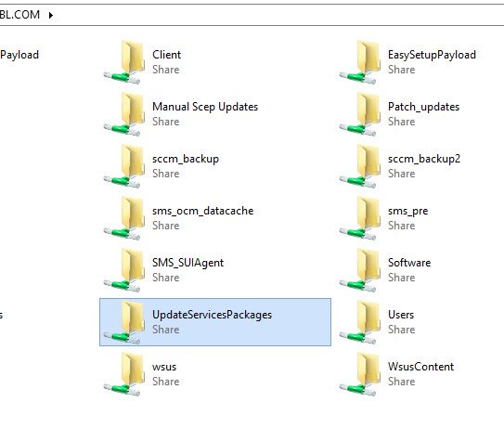Viewport: 504px width, 428px height.
Task: Expand the address bar breadcrumb arrow
Action: point(51,15)
